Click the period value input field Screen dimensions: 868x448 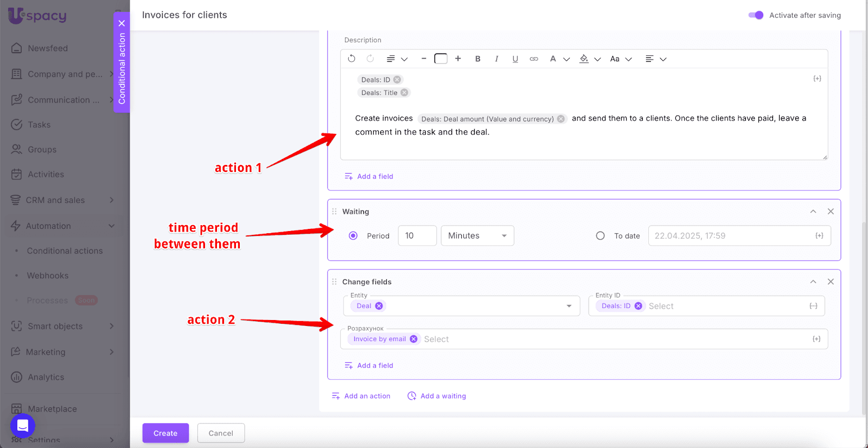417,236
